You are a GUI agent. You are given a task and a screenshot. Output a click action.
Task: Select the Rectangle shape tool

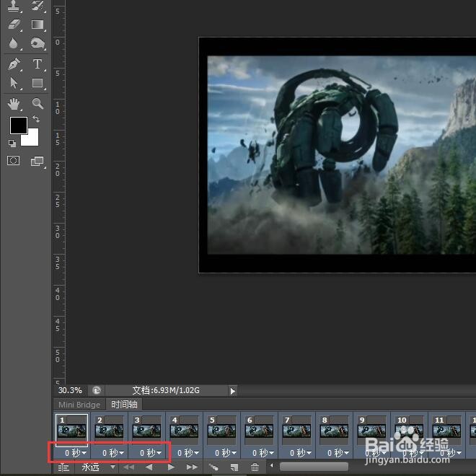[x=38, y=82]
